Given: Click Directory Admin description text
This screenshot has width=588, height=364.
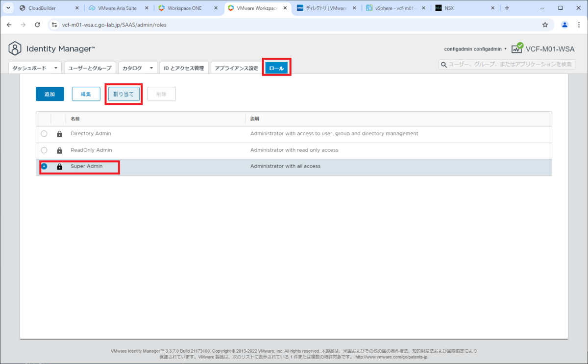Looking at the screenshot, I should [x=334, y=133].
